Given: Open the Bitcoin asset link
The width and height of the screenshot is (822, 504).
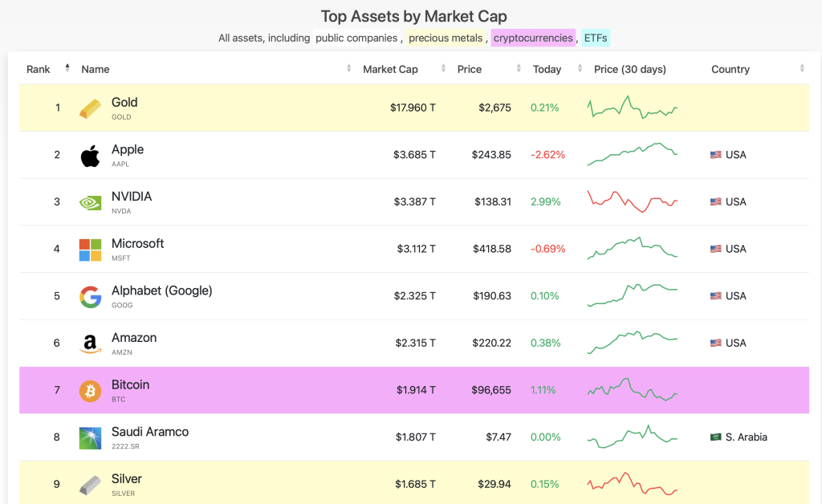Looking at the screenshot, I should [x=130, y=385].
